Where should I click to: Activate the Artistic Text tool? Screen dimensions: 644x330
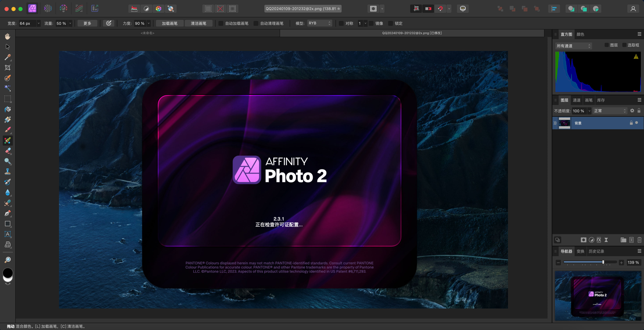[x=7, y=234]
